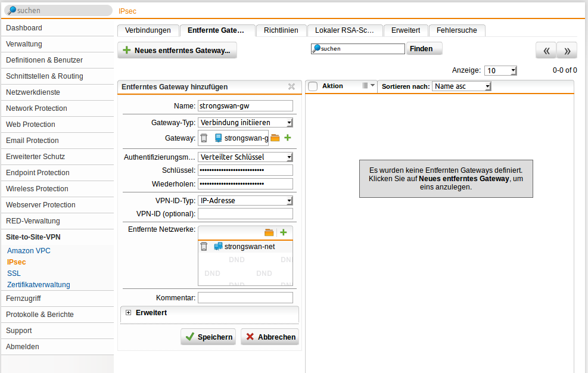Viewport: 588px width, 373px height.
Task: Open the folder icon in Entfernte Netzwerke
Action: click(269, 232)
